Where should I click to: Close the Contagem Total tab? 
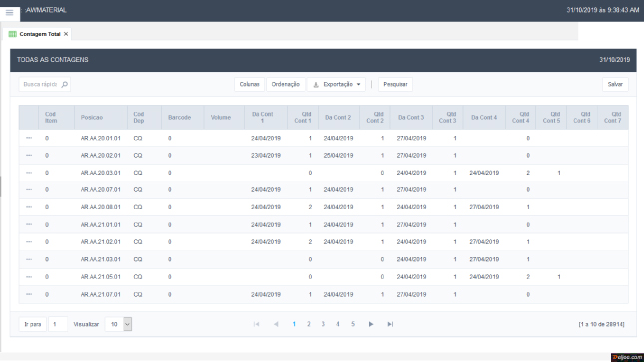coord(66,34)
